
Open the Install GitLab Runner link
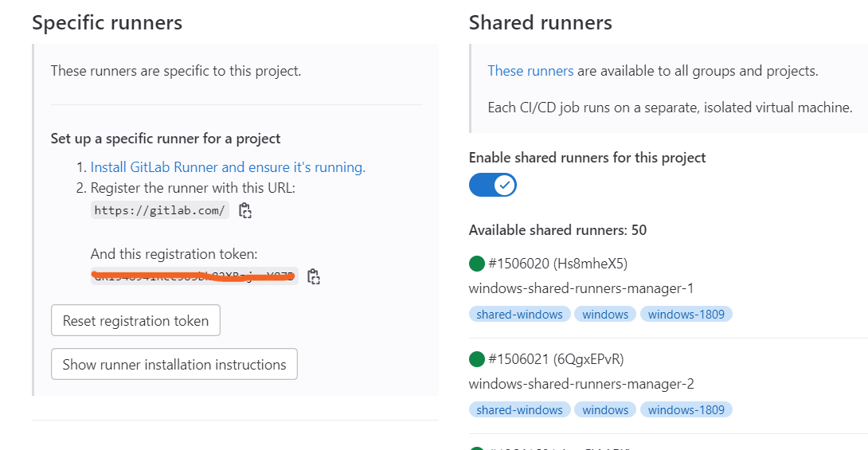pyautogui.click(x=228, y=167)
